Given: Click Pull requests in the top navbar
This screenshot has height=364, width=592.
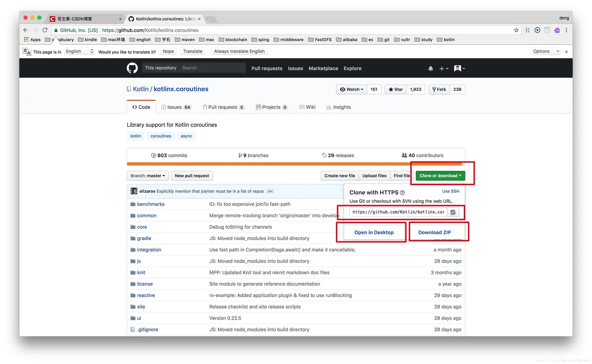Looking at the screenshot, I should tap(267, 68).
